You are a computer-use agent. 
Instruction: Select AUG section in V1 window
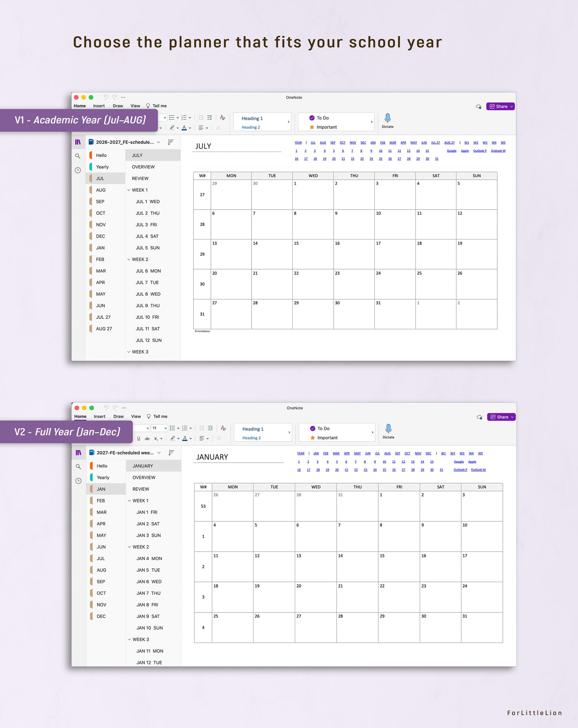pyautogui.click(x=101, y=190)
